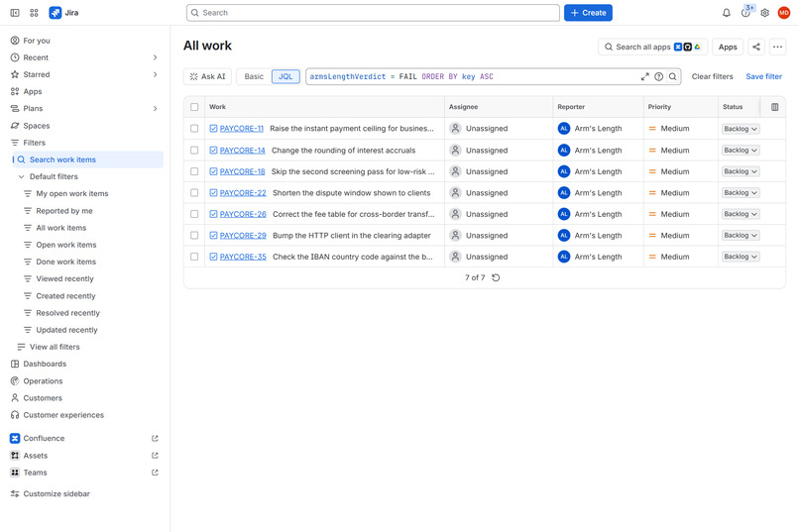The image size is (799, 532).
Task: Open the settings gear in top bar
Action: 765,13
